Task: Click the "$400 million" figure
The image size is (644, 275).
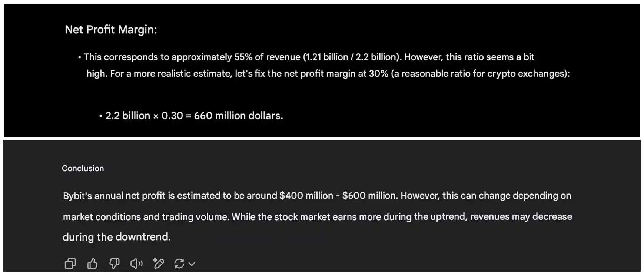Action: click(306, 196)
